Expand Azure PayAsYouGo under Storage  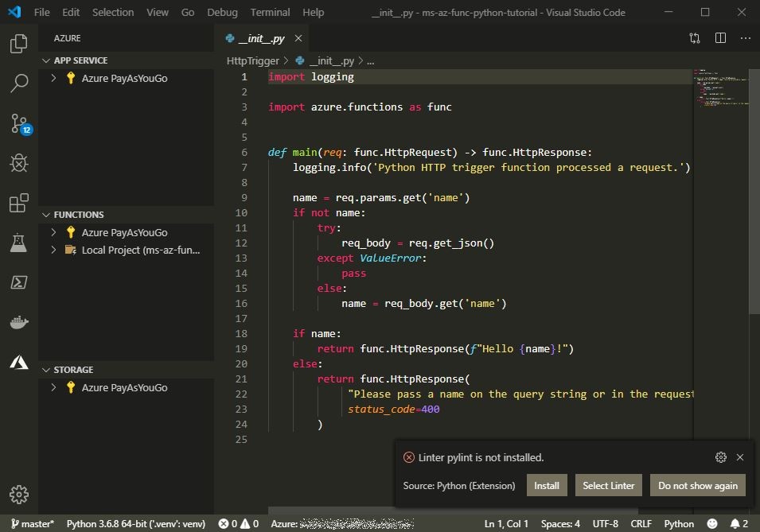pyautogui.click(x=54, y=387)
